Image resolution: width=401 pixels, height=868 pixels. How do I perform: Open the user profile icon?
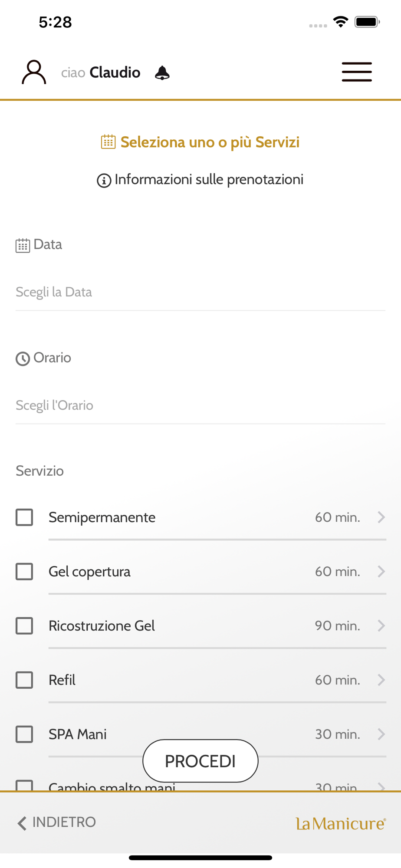point(34,72)
